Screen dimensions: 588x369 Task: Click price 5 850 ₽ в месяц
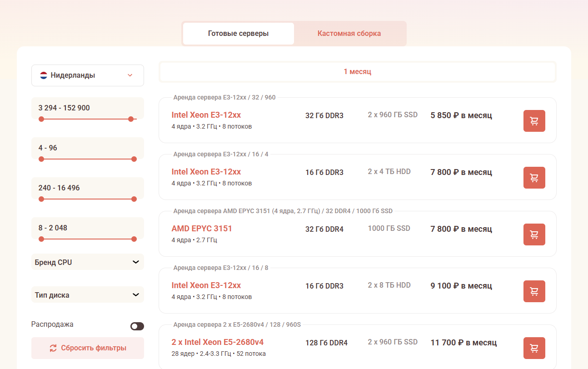click(x=461, y=115)
